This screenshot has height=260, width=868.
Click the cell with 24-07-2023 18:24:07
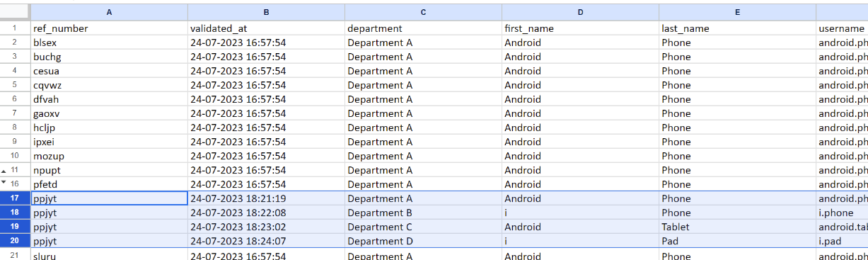pyautogui.click(x=266, y=241)
